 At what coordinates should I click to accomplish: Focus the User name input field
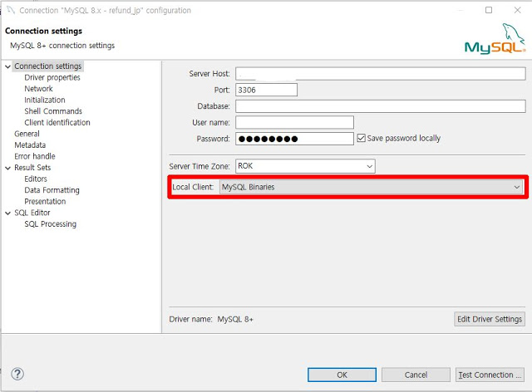294,122
